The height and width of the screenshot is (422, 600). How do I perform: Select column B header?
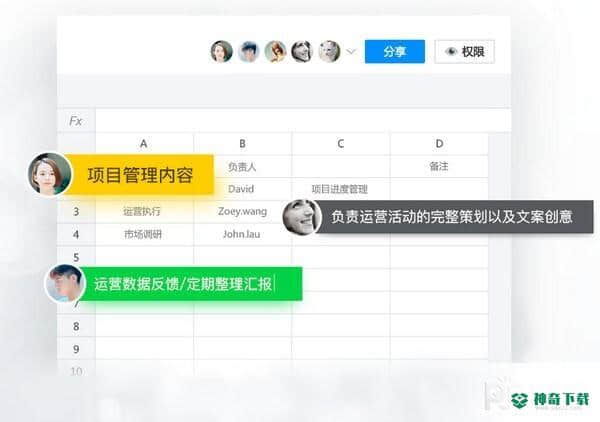[x=243, y=144]
